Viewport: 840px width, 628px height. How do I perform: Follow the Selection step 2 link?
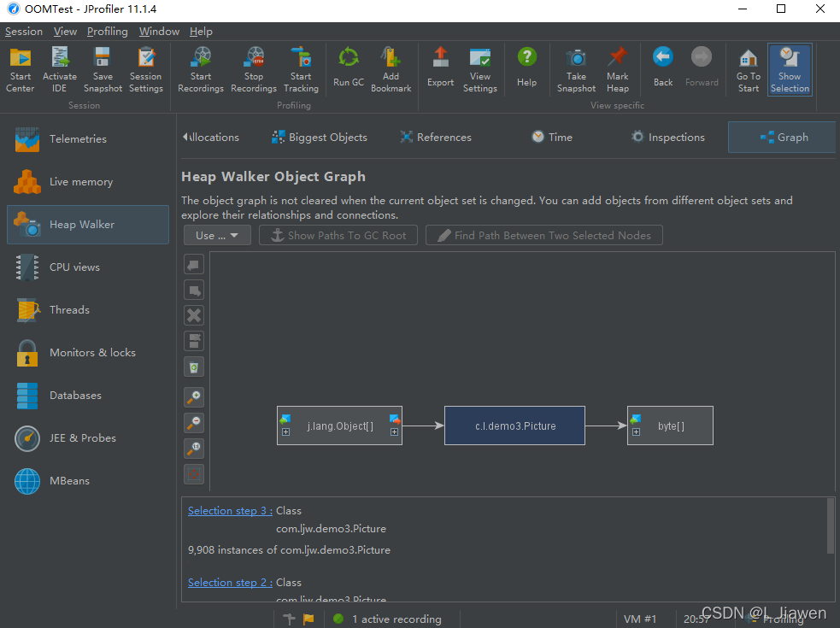point(230,583)
